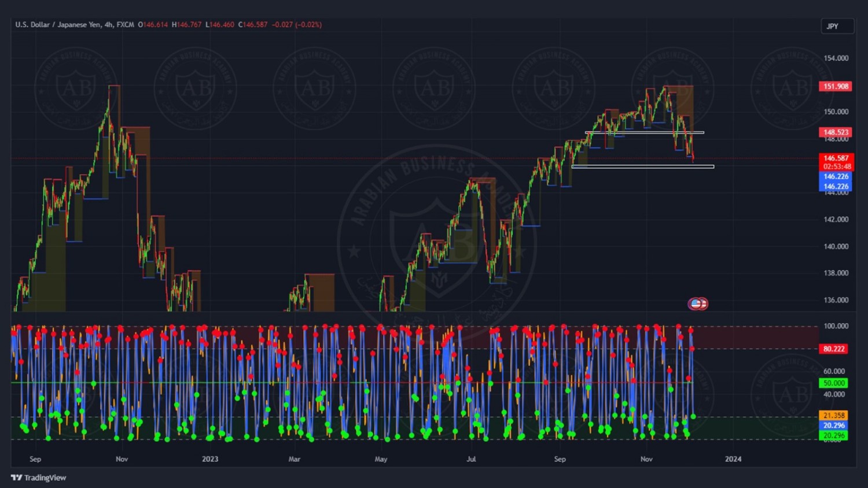Click the low value L146.460
868x488 pixels.
pos(220,25)
